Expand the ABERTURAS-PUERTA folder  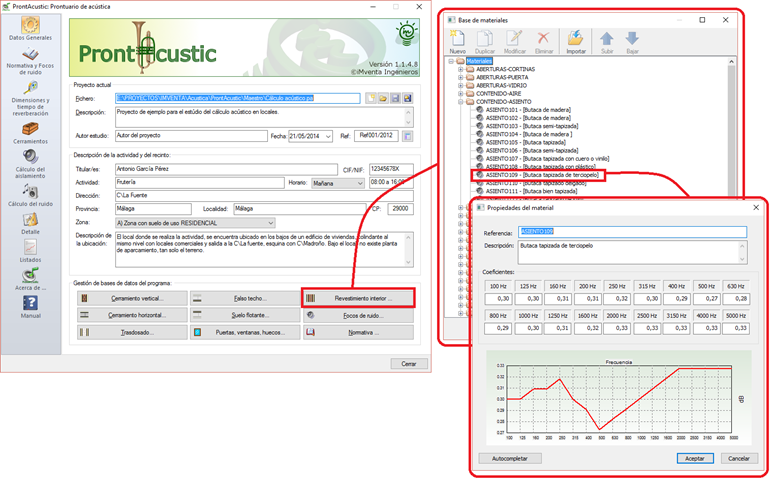click(x=461, y=77)
